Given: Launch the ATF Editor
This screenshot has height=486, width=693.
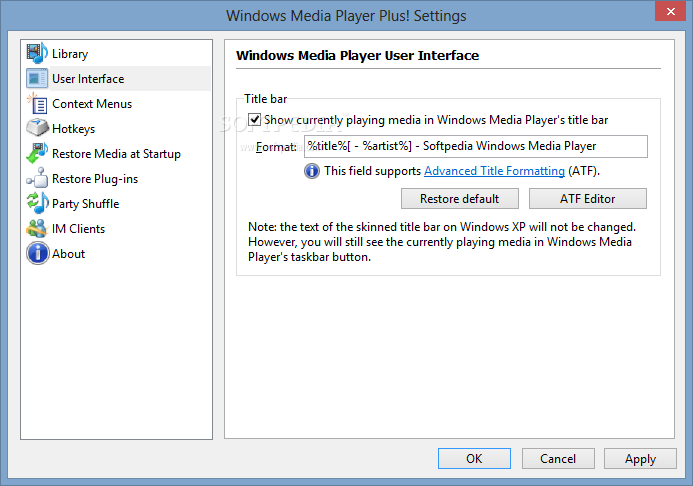Looking at the screenshot, I should tap(587, 198).
